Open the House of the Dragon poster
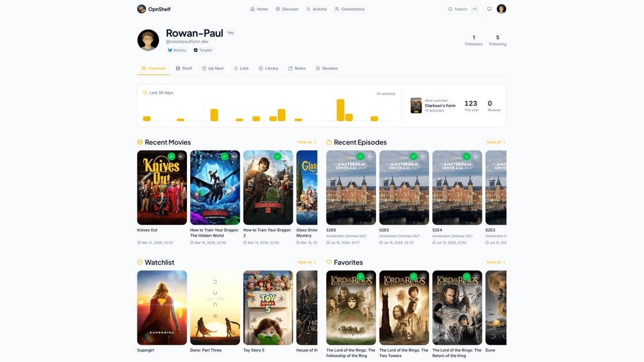This screenshot has width=644, height=362. coord(307,307)
